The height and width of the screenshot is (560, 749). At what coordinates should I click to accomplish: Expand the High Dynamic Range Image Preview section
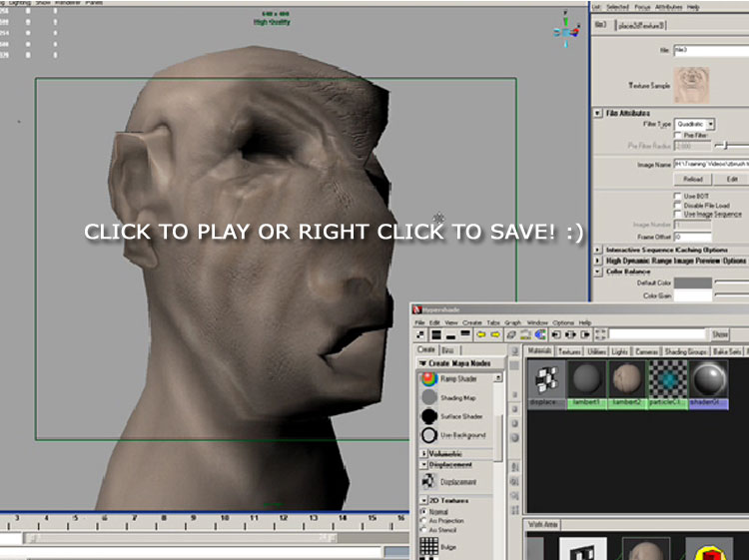[598, 260]
